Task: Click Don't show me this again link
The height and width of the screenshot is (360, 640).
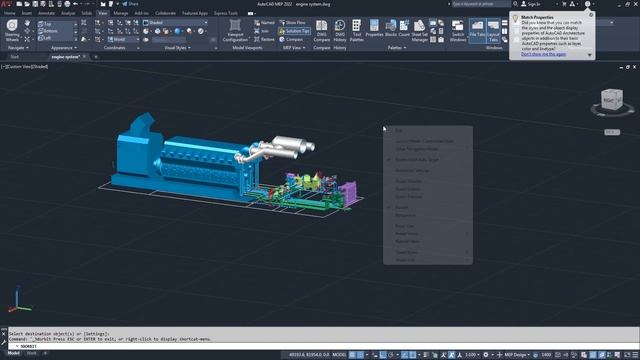Action: (543, 54)
